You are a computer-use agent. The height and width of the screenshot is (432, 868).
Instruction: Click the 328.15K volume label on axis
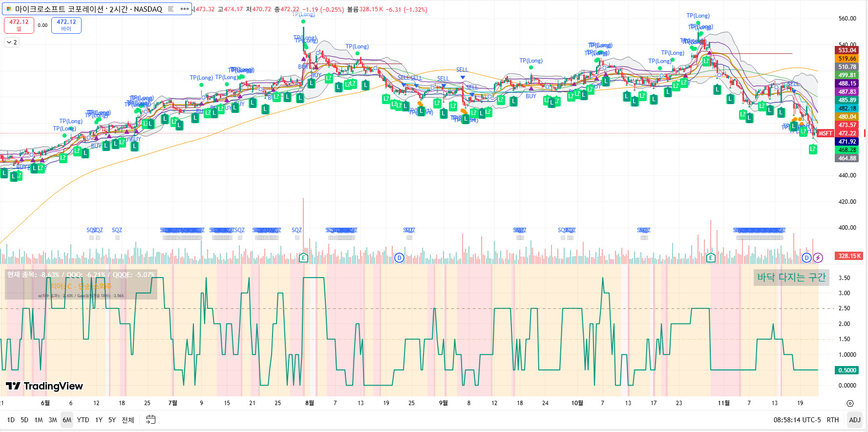(849, 256)
